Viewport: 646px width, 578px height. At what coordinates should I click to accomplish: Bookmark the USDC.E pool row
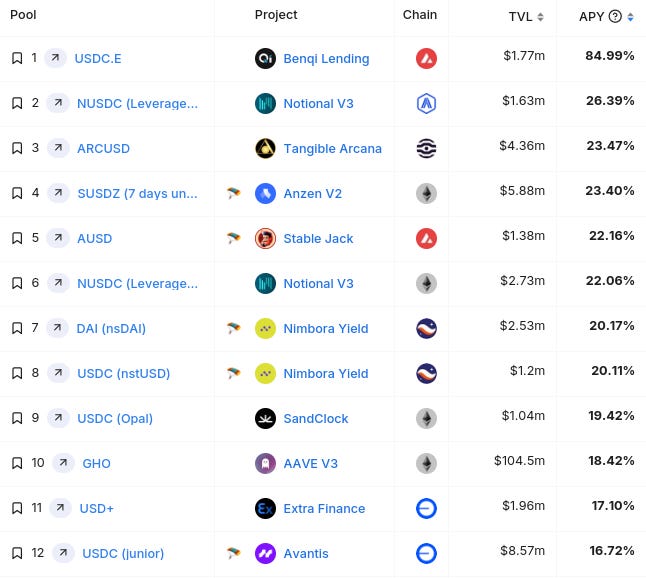click(x=17, y=58)
